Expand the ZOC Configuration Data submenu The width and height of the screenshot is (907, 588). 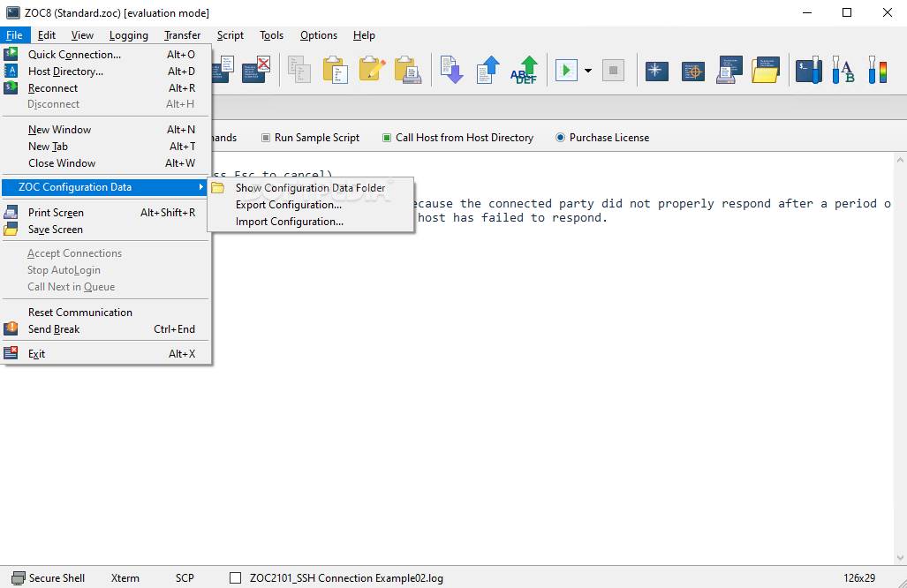point(105,187)
